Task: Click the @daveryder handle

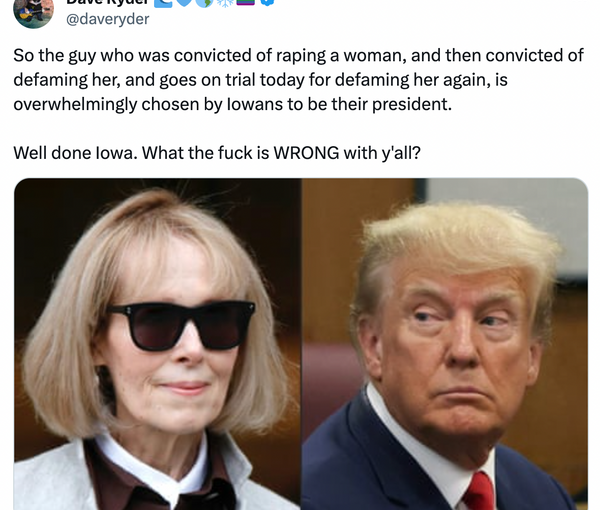Action: coord(108,19)
